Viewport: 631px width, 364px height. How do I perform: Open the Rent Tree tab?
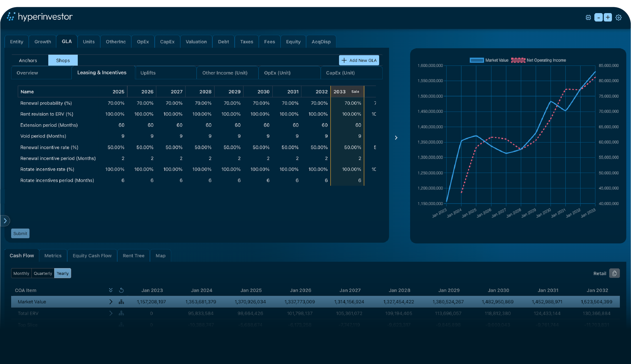tap(134, 255)
